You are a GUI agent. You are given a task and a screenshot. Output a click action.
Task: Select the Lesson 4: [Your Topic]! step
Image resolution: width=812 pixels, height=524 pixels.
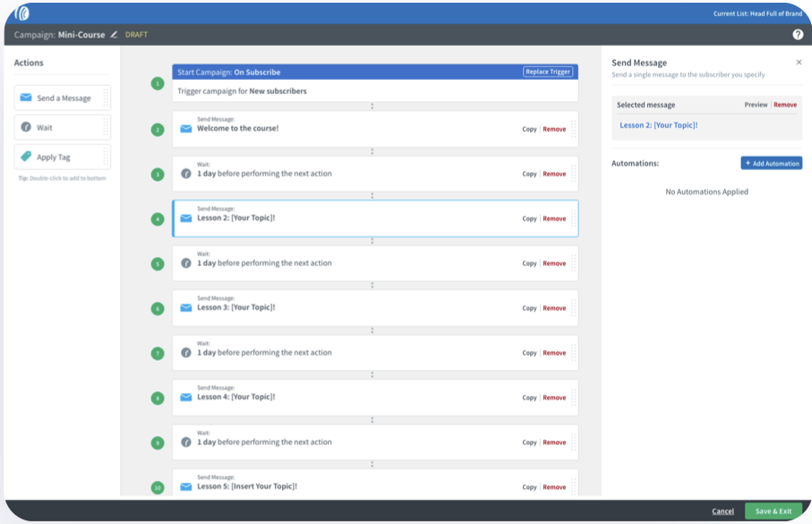click(375, 398)
